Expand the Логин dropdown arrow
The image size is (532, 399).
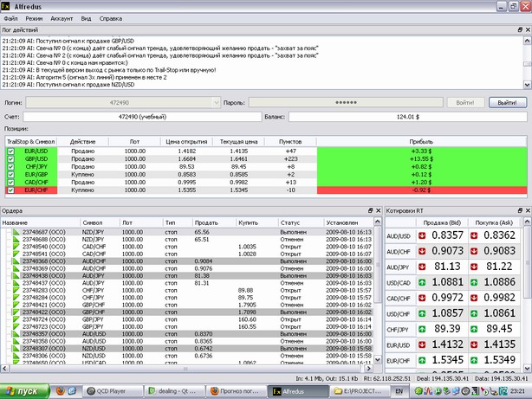pyautogui.click(x=216, y=102)
